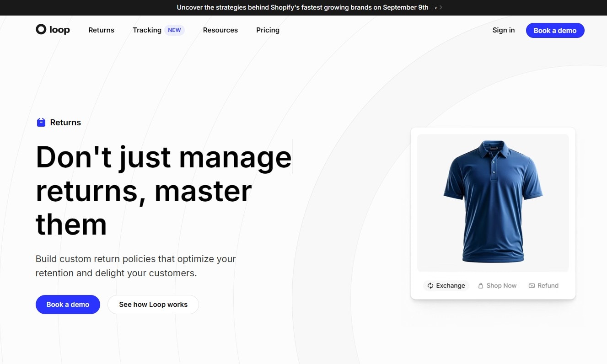607x364 pixels.
Task: Click the text "Build custom return policies"
Action: tap(96, 259)
